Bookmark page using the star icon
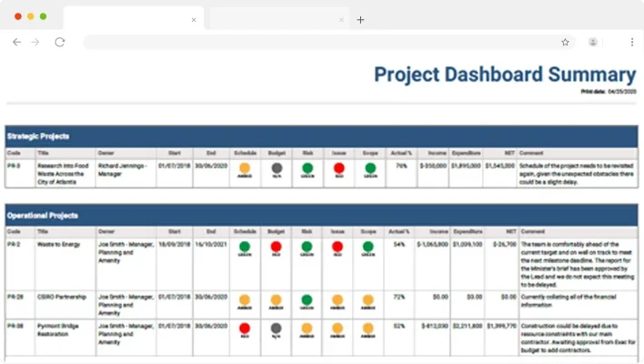Screen dimensions: 644x364 [565, 42]
